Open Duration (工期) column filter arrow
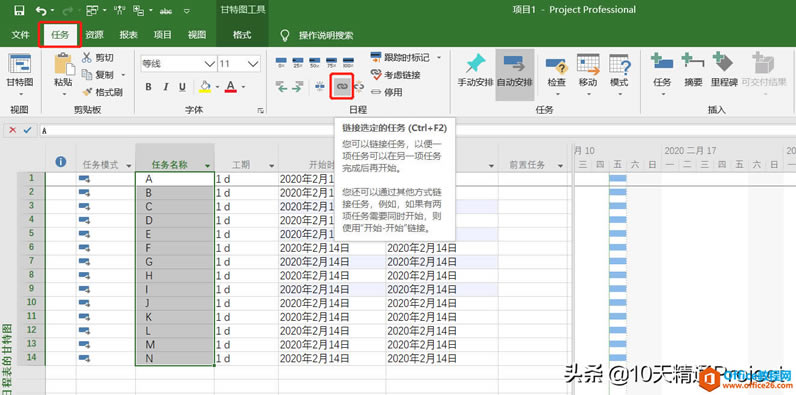The height and width of the screenshot is (395, 796). pyautogui.click(x=272, y=166)
